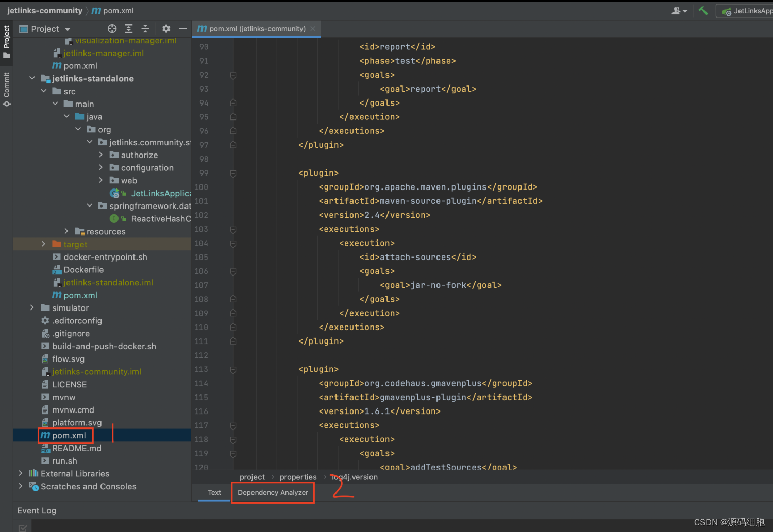Viewport: 773px width, 532px height.
Task: Expand Scratches and Consoles node
Action: coord(21,487)
